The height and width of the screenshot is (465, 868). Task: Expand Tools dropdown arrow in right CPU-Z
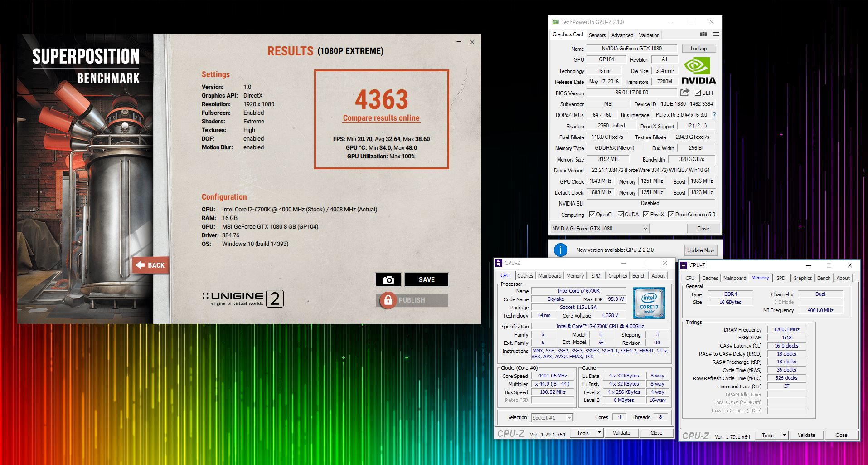[784, 435]
